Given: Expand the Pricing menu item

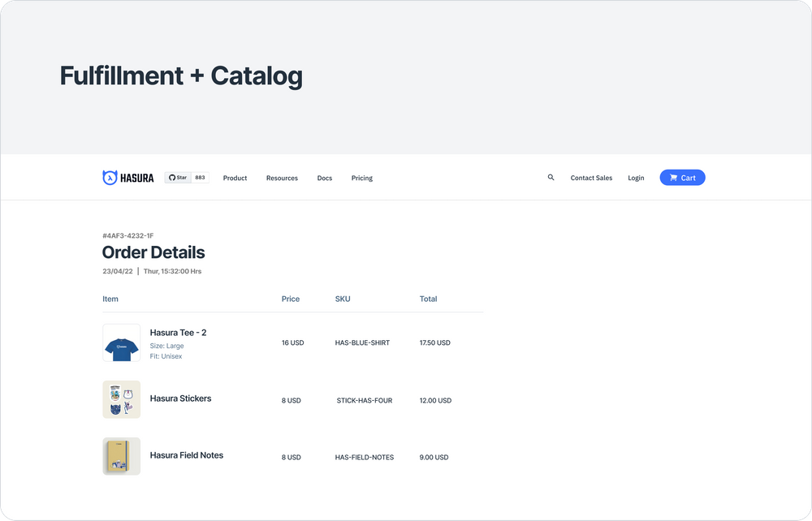Looking at the screenshot, I should coord(361,178).
